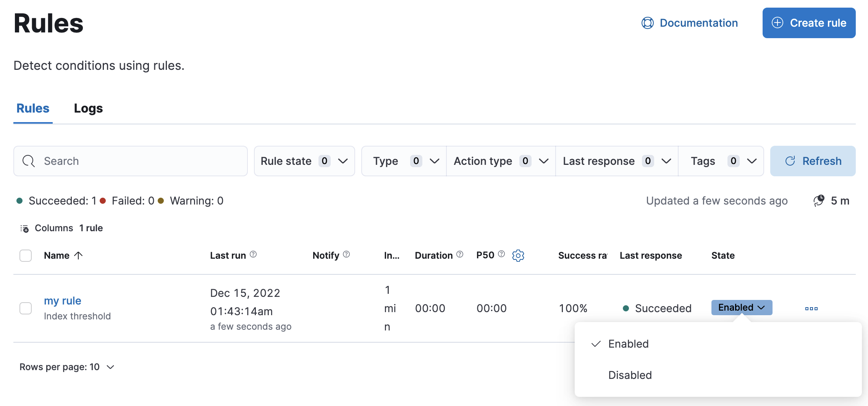Viewport: 868px width, 406px height.
Task: Click the Documentation lifebuoy icon
Action: [x=648, y=23]
